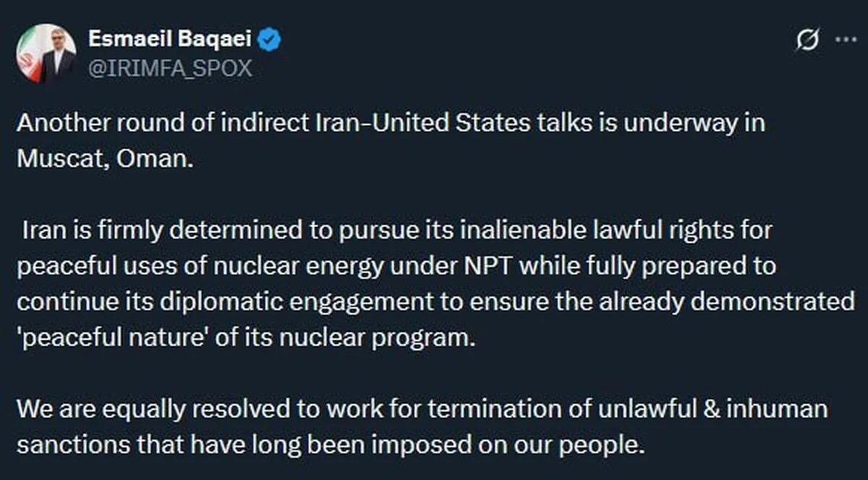Open Esmaeil Baqaei's profile photo
The height and width of the screenshot is (480, 868).
pos(46,53)
